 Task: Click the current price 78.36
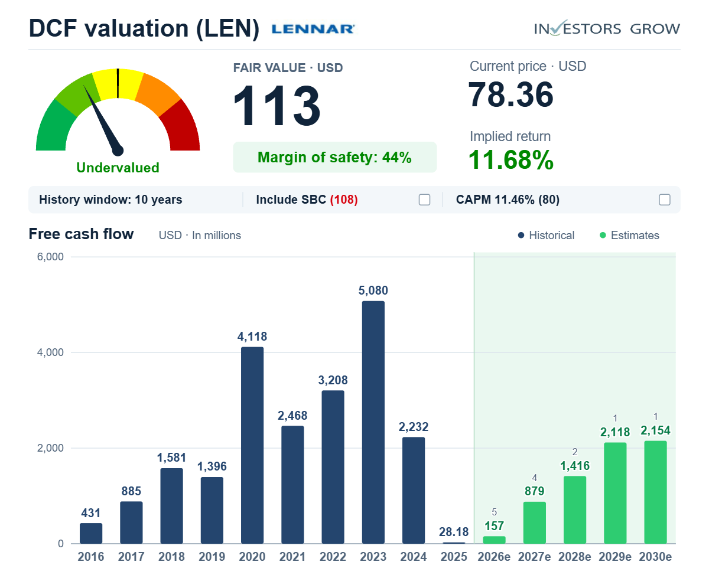pyautogui.click(x=511, y=94)
